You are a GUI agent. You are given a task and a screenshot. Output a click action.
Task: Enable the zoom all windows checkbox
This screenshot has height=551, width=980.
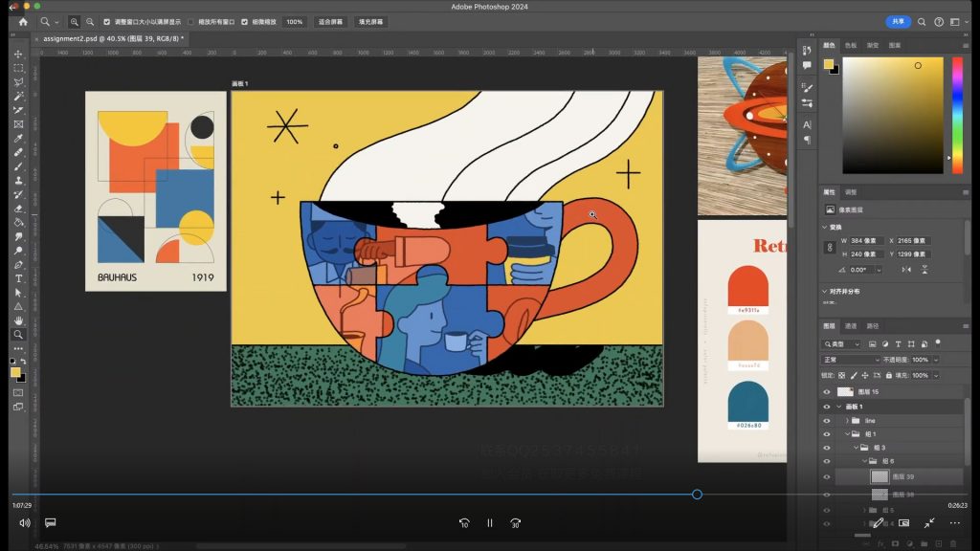tap(190, 21)
